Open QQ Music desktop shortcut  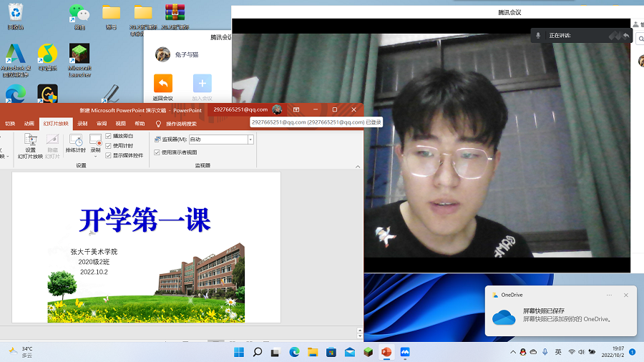(48, 57)
